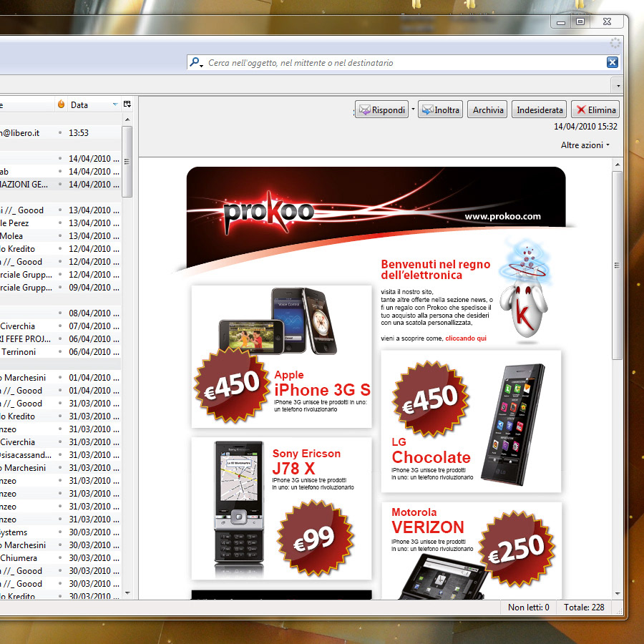Click the message body scroll up arrow
644x644 pixels.
tap(618, 165)
